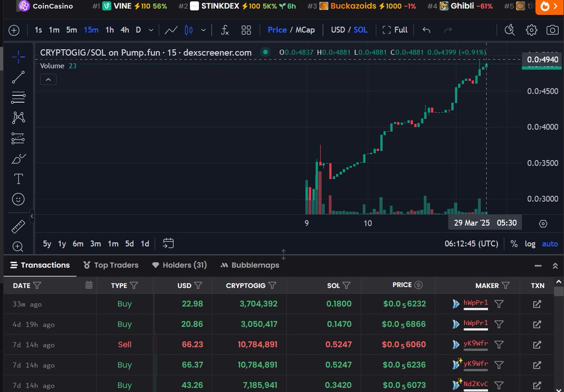564x392 pixels.
Task: Filter the CRYPTOGIG column
Action: pos(272,285)
